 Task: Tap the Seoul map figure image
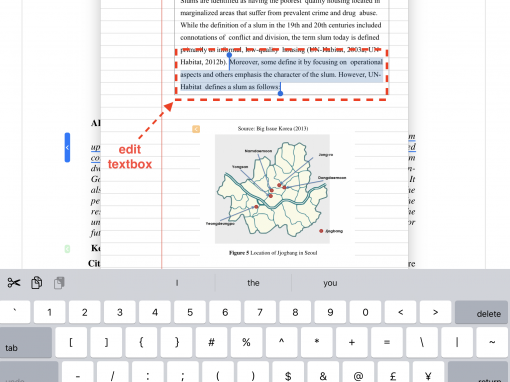[272, 189]
